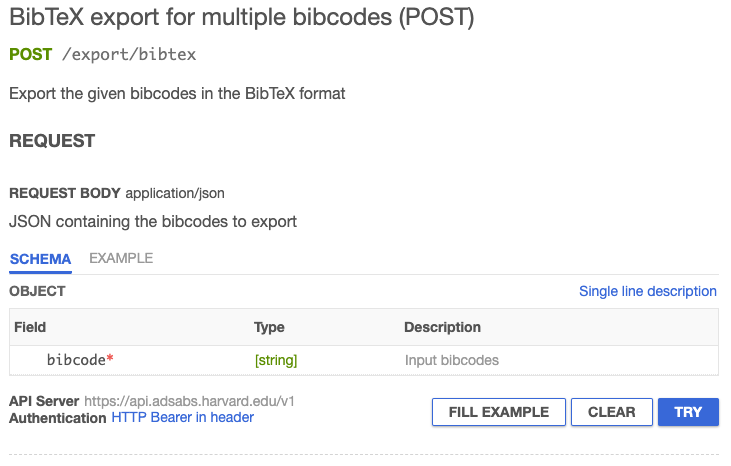This screenshot has width=731, height=466.
Task: Click the API Server URL text
Action: 189,401
